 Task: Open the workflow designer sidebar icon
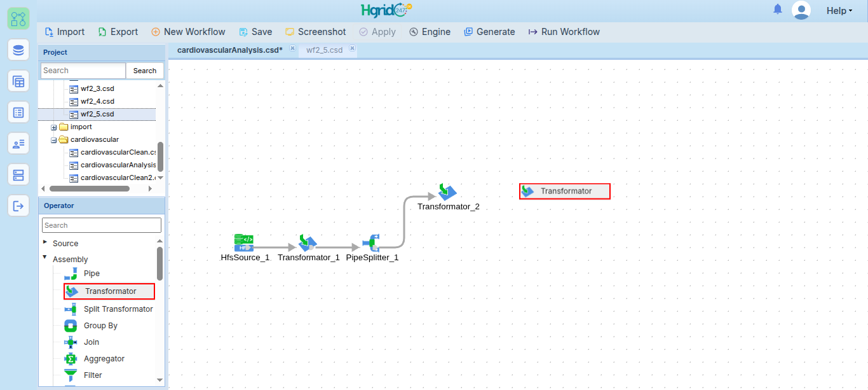pos(18,18)
